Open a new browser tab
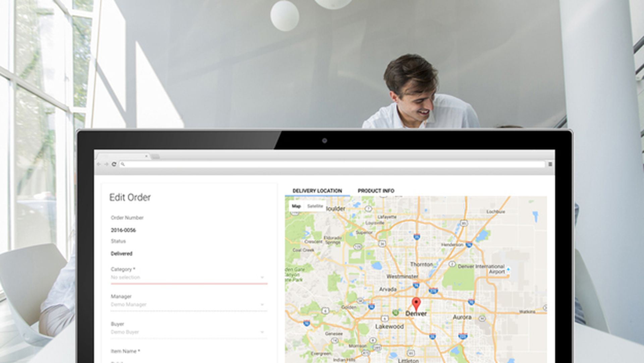The width and height of the screenshot is (644, 363). click(x=156, y=157)
